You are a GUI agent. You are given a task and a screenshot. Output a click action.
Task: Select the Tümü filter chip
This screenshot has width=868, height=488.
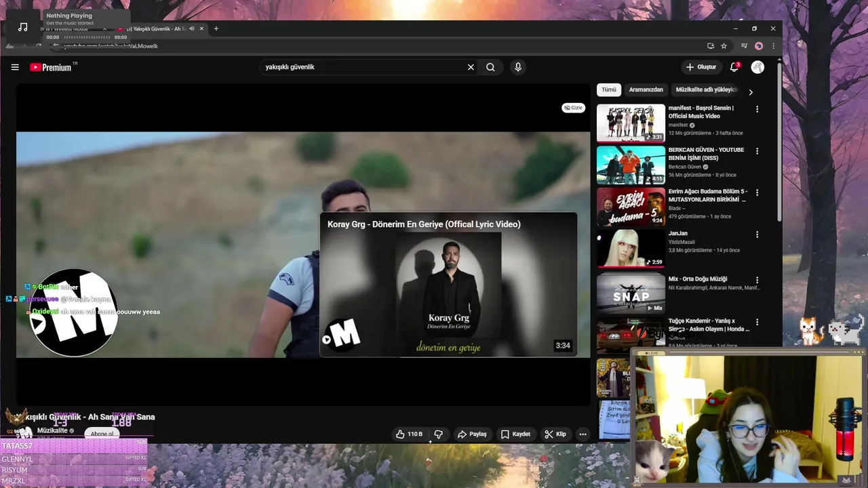pos(609,89)
